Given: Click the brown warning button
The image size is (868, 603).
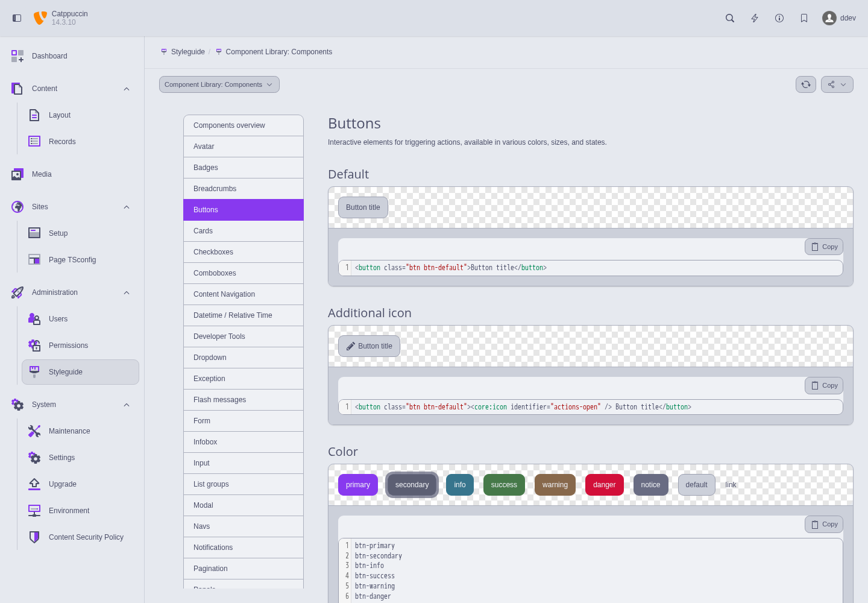Looking at the screenshot, I should tap(555, 485).
